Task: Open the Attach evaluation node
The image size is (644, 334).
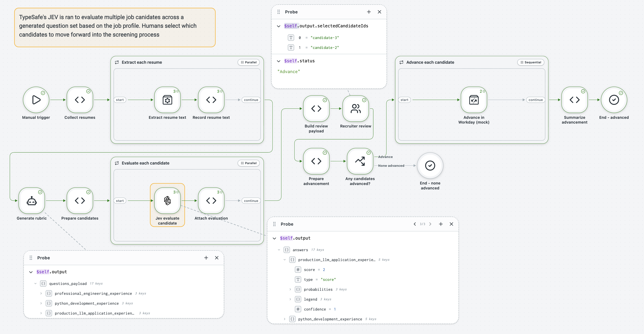Action: [211, 201]
